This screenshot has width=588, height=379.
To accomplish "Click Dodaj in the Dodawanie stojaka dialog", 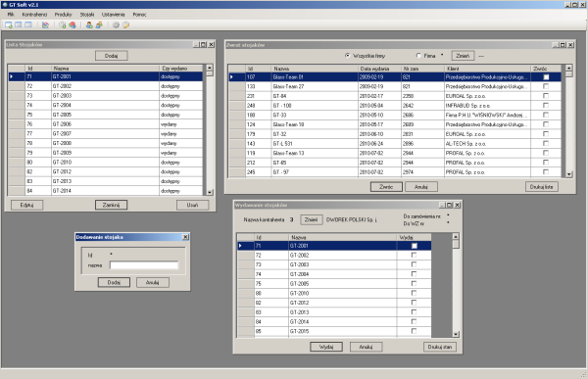I will pyautogui.click(x=114, y=282).
